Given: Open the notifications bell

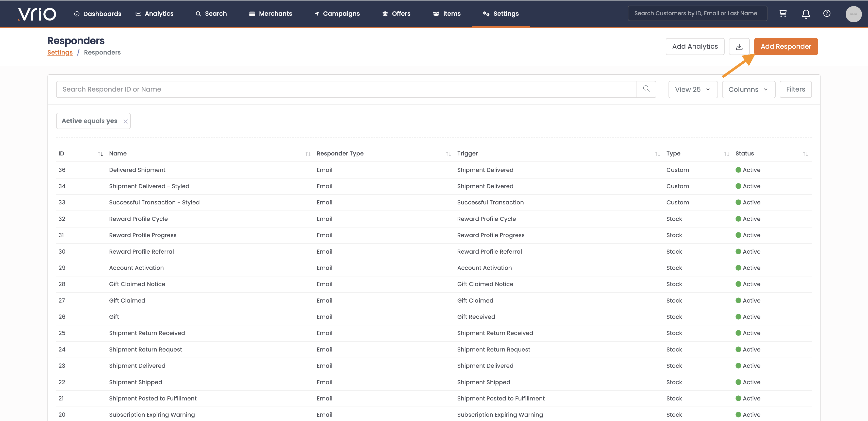Looking at the screenshot, I should pos(806,14).
